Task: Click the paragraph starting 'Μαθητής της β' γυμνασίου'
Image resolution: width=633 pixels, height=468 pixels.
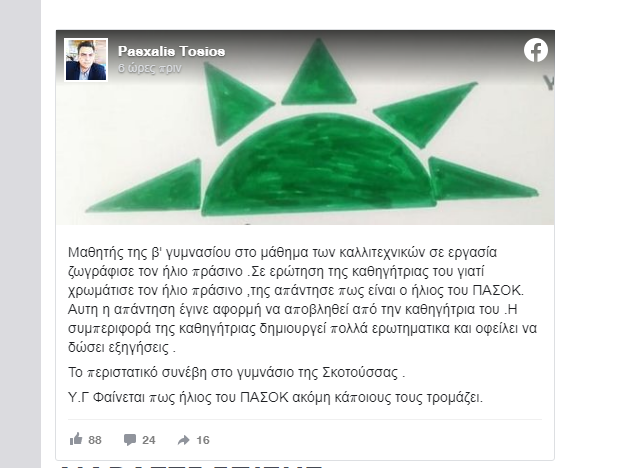Action: [303, 300]
